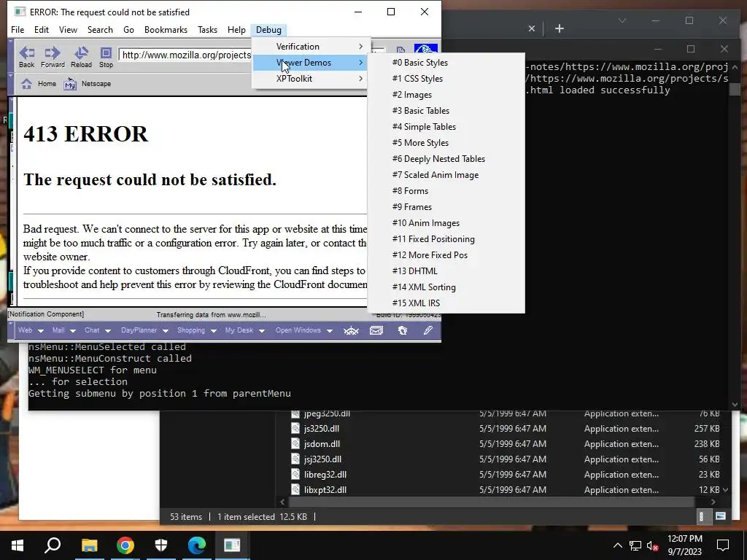Open the Edit menu
This screenshot has height=560, width=747.
coord(42,30)
